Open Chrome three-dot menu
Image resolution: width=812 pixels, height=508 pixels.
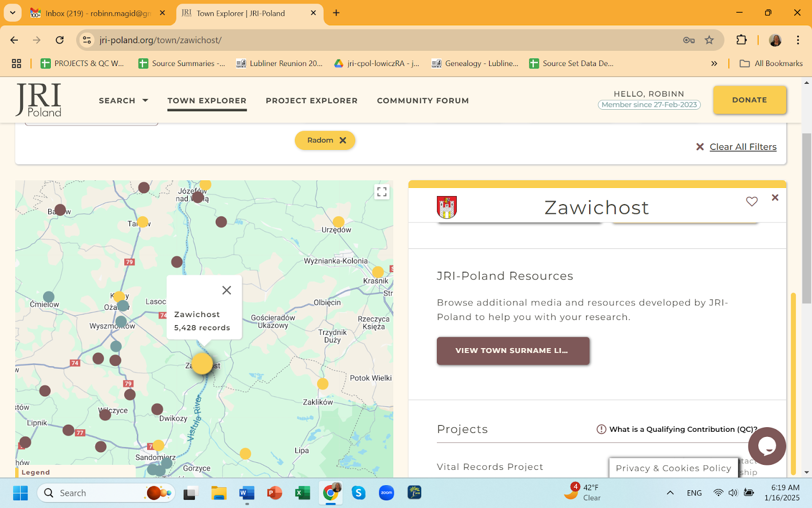(798, 40)
